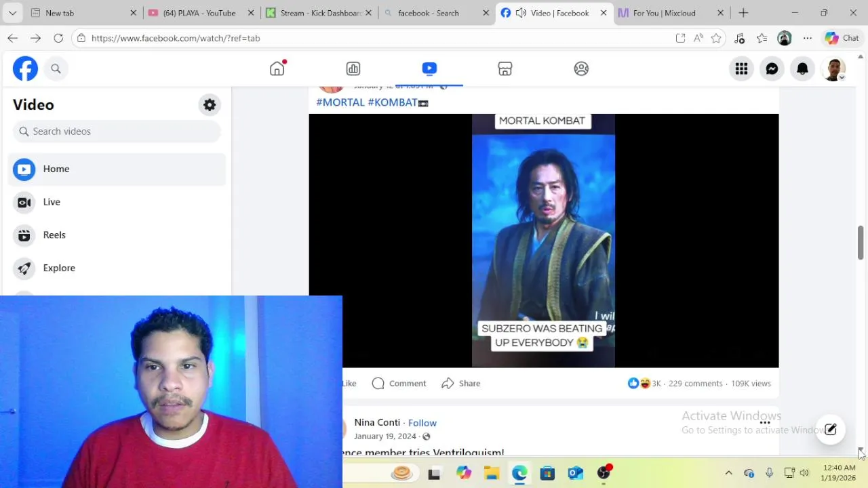Switch to the Stream - Kick Dashboard tab
This screenshot has width=868, height=488.
point(318,13)
